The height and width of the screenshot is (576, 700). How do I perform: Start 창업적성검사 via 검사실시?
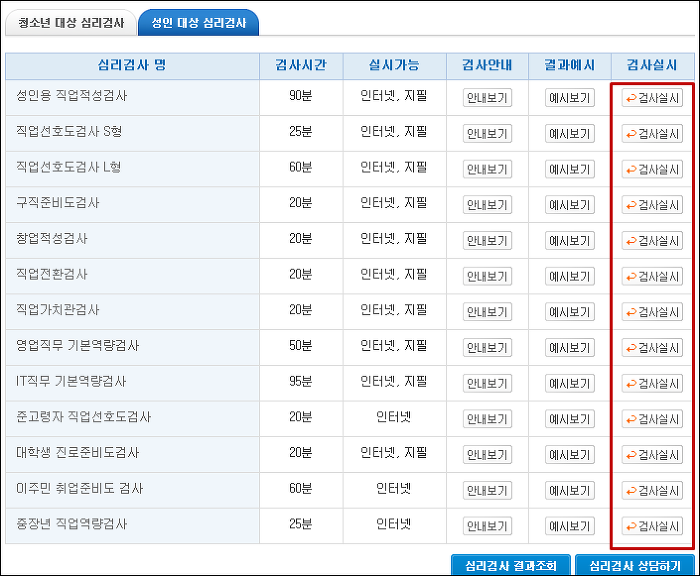coord(652,241)
